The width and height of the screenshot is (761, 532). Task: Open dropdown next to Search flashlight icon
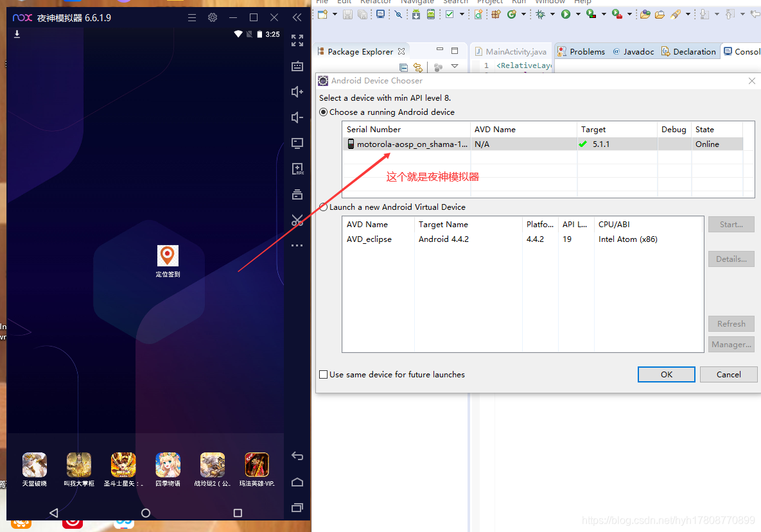[x=688, y=14]
